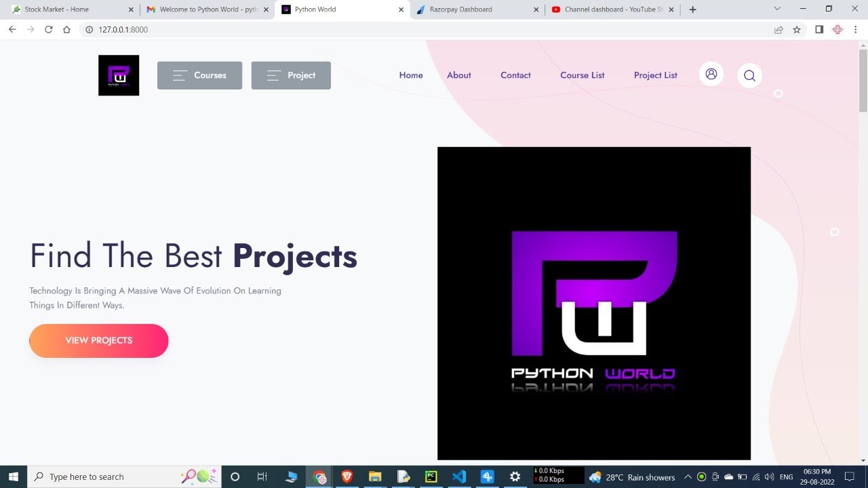Expand the Project dropdown menu
Image resolution: width=868 pixels, height=488 pixels.
pyautogui.click(x=291, y=75)
